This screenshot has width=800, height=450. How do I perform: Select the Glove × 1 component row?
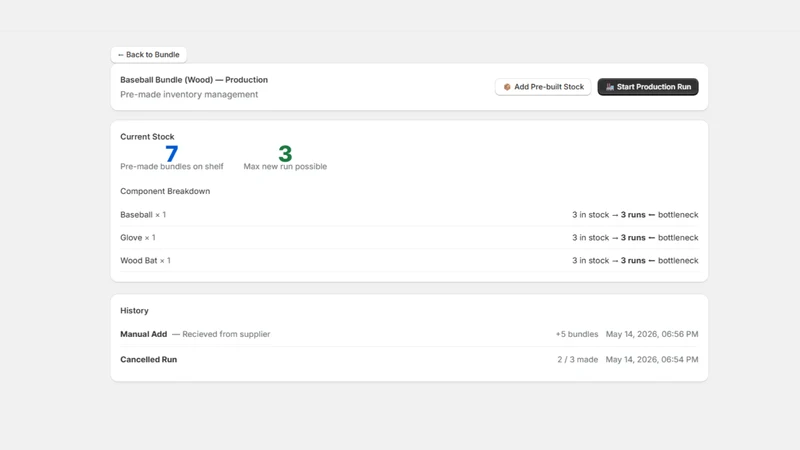[409, 238]
